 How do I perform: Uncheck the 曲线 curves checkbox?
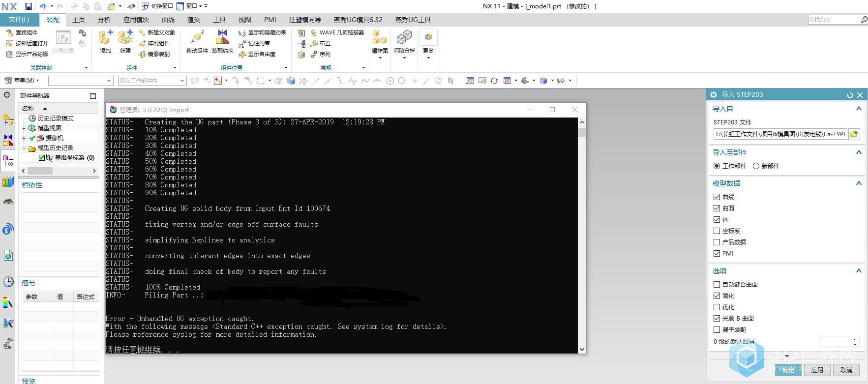click(x=717, y=197)
